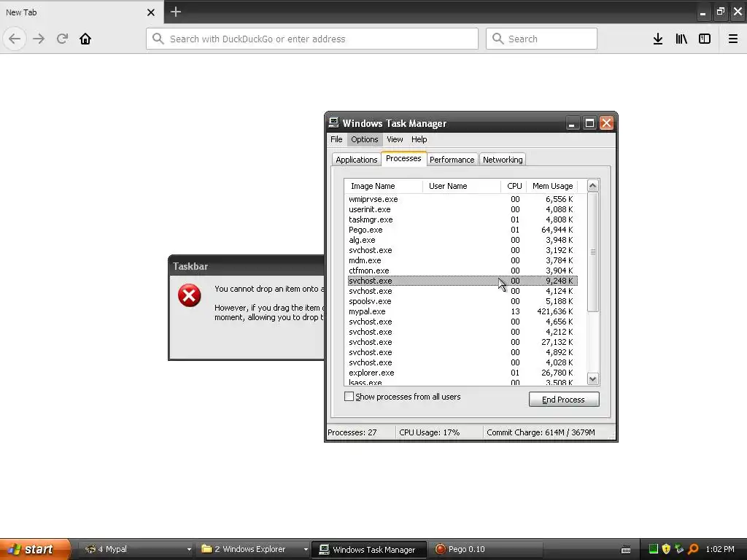Click the security shield tray icon
Screen dimensions: 747x560
pyautogui.click(x=666, y=549)
